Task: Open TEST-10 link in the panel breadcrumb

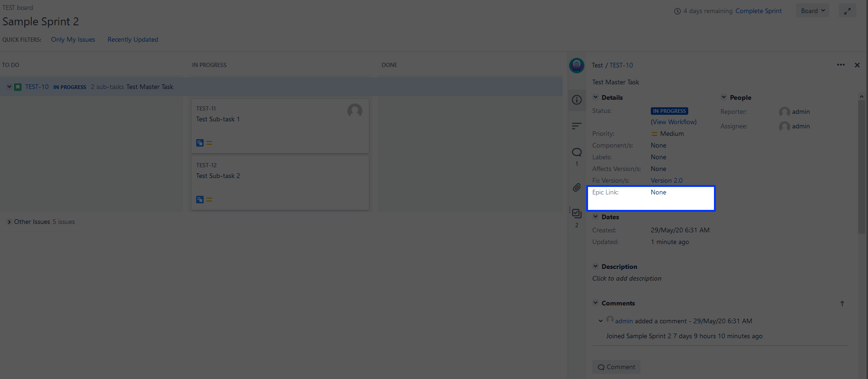Action: coord(621,65)
